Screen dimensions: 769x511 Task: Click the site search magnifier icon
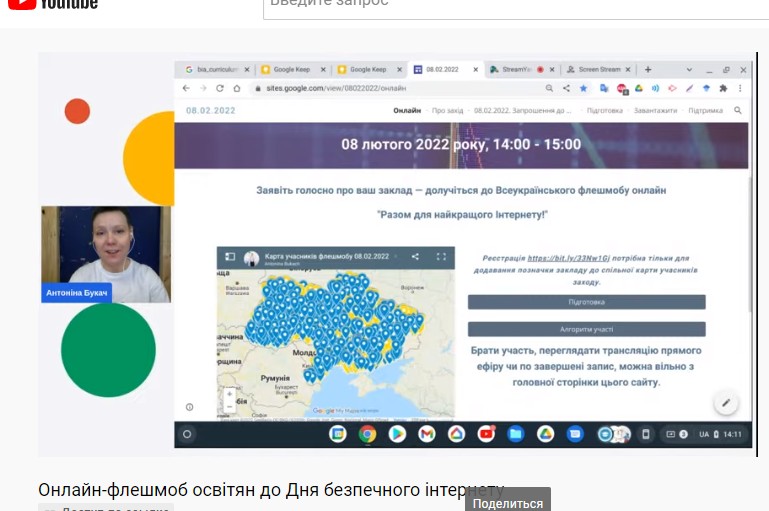pyautogui.click(x=738, y=111)
